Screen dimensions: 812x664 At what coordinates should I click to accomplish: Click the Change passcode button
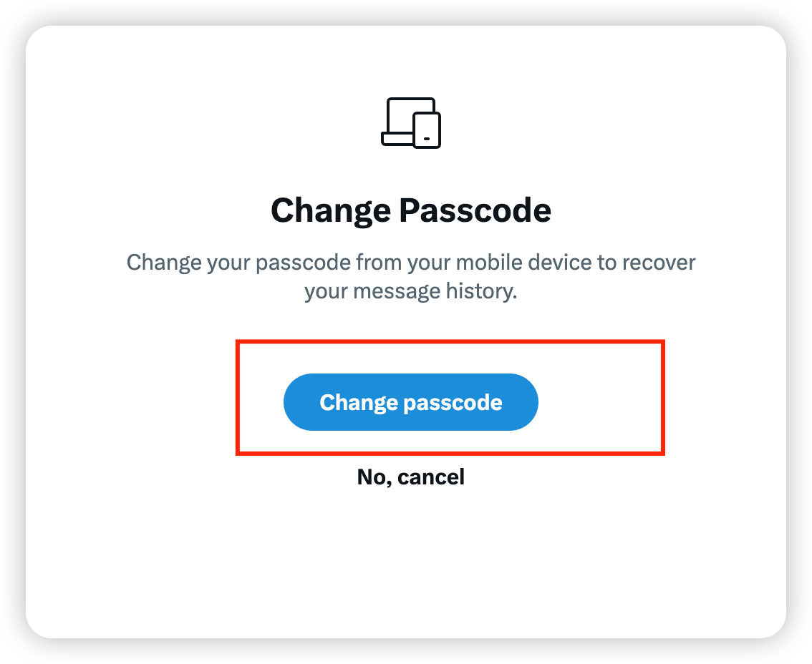pyautogui.click(x=410, y=402)
